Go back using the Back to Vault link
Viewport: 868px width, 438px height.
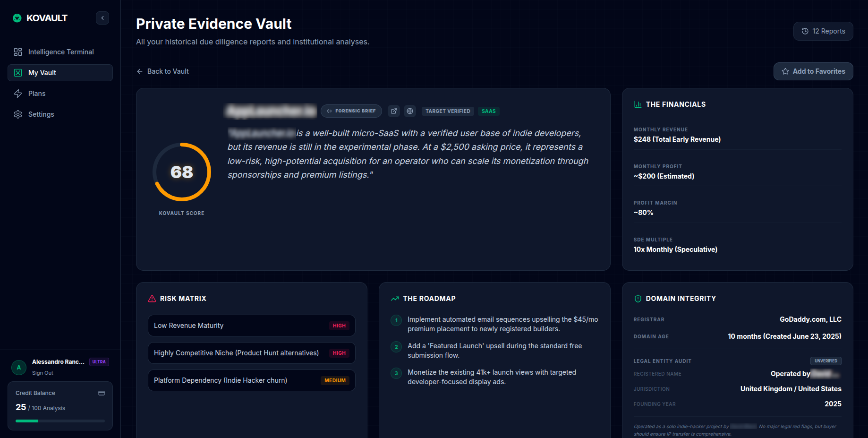(x=162, y=71)
